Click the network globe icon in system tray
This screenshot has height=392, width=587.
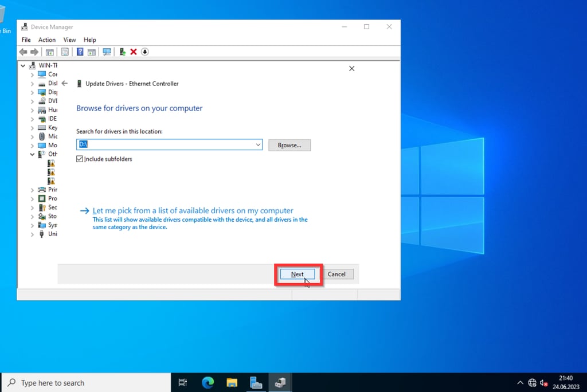click(532, 383)
